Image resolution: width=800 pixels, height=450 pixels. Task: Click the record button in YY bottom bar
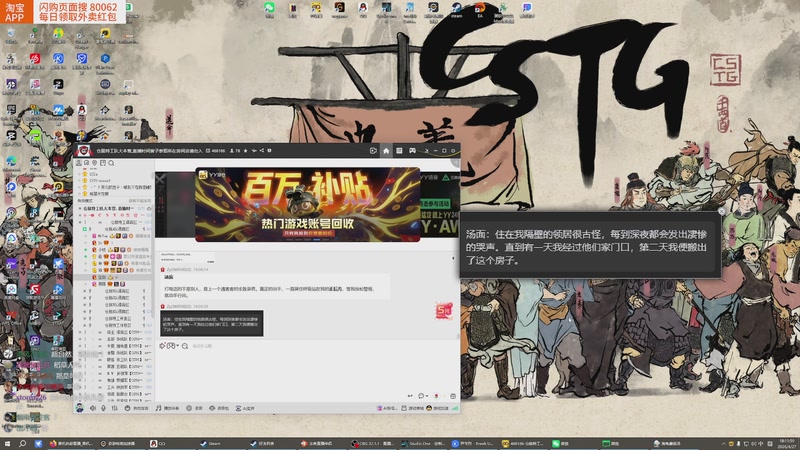(194, 408)
